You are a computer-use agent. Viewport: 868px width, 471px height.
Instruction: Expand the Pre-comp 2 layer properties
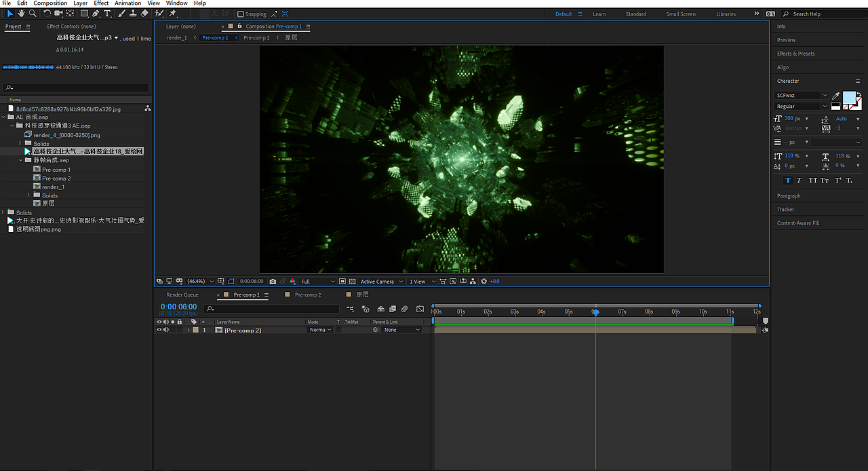tap(189, 330)
